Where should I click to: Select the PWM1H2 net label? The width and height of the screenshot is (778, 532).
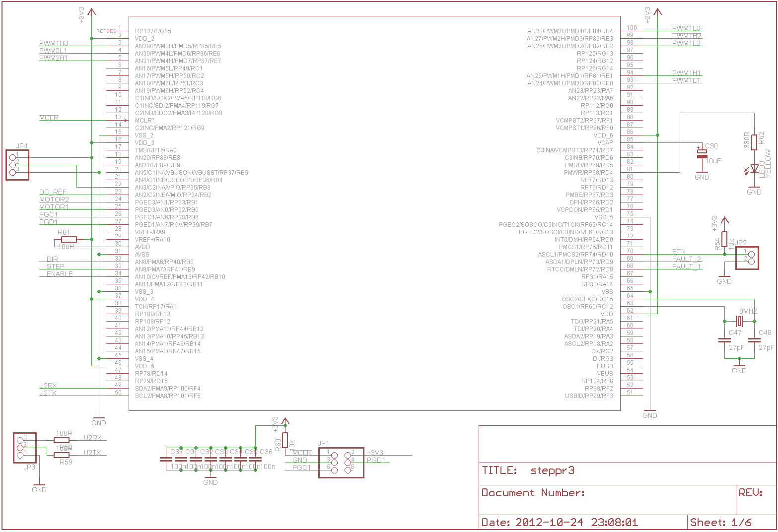pos(687,36)
